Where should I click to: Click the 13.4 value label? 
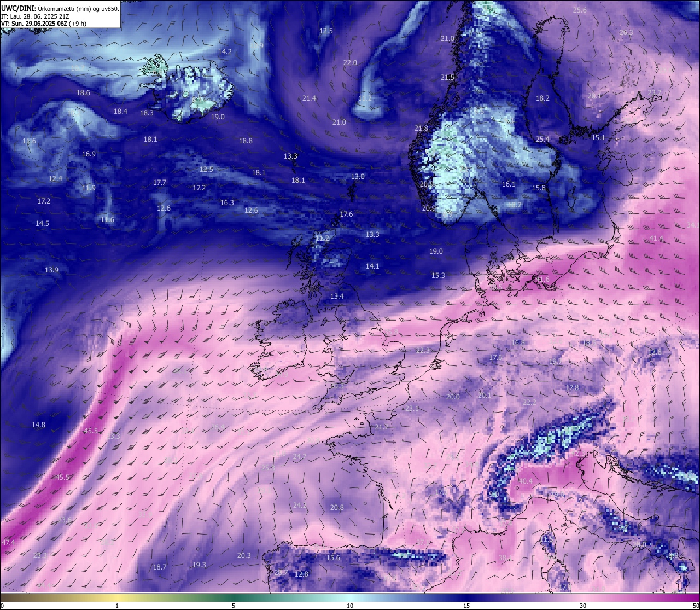(337, 297)
